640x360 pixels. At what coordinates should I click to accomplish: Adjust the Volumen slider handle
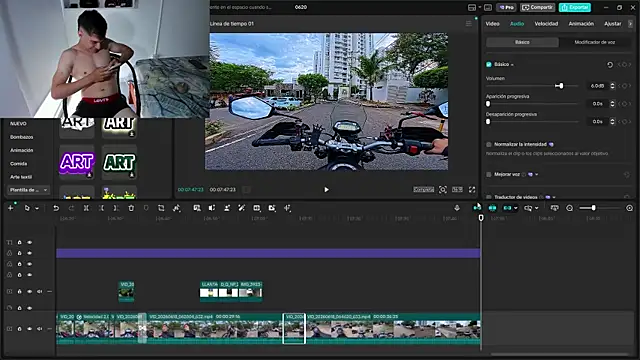(561, 86)
